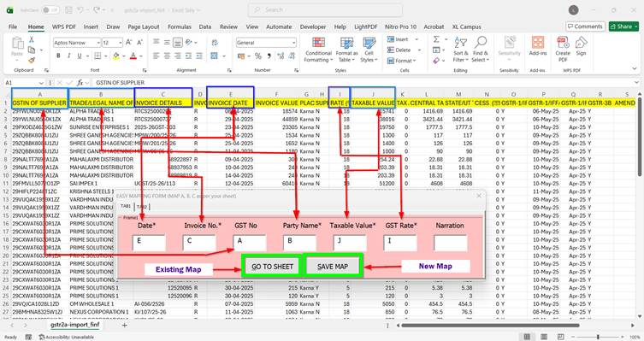
Task: Toggle Bold formatting
Action: pos(58,56)
